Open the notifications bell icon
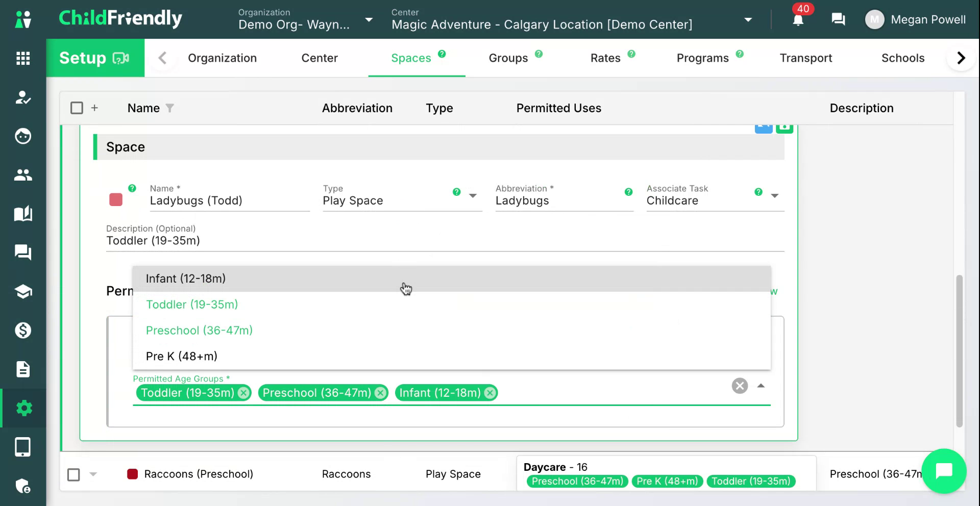 [798, 20]
